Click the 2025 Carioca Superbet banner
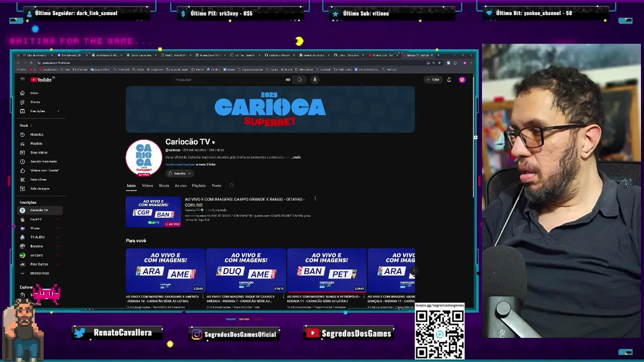Screen dimensions: 644x362 click(x=270, y=109)
